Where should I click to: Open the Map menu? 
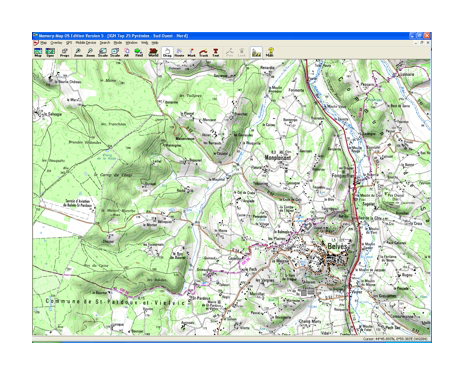point(44,43)
